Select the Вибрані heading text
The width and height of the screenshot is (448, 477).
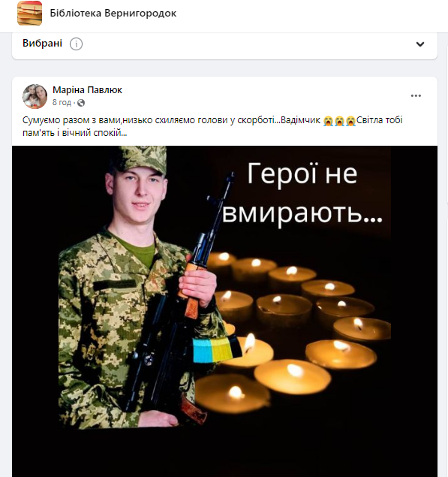point(42,44)
